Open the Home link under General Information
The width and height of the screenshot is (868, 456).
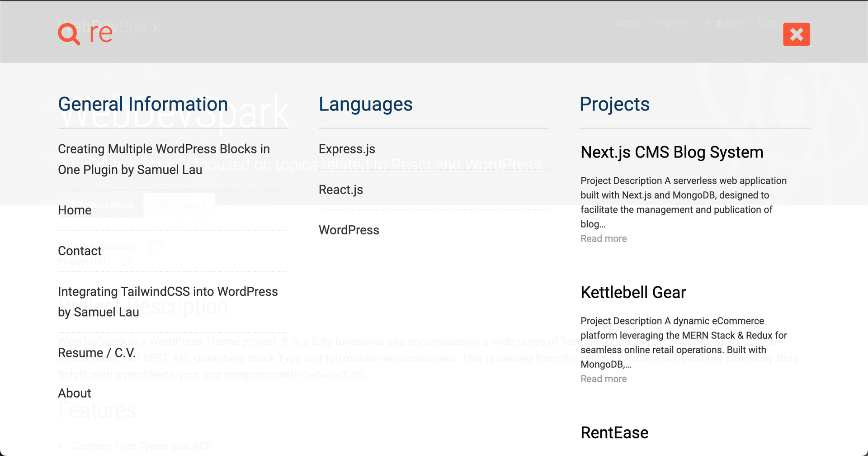point(74,210)
